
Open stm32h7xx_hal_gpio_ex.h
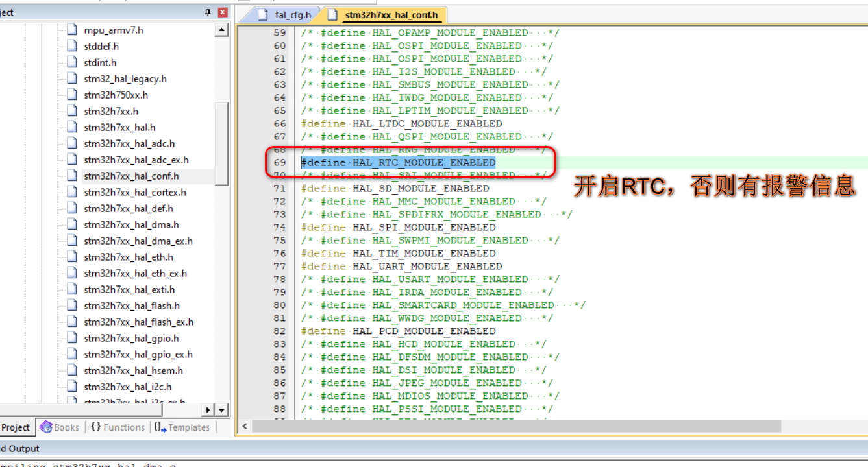[x=138, y=354]
